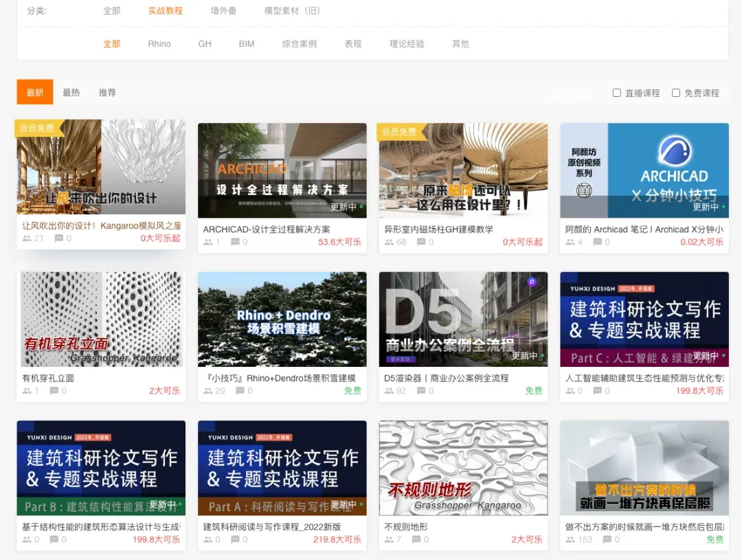Select the 全部 category filter

[x=112, y=10]
